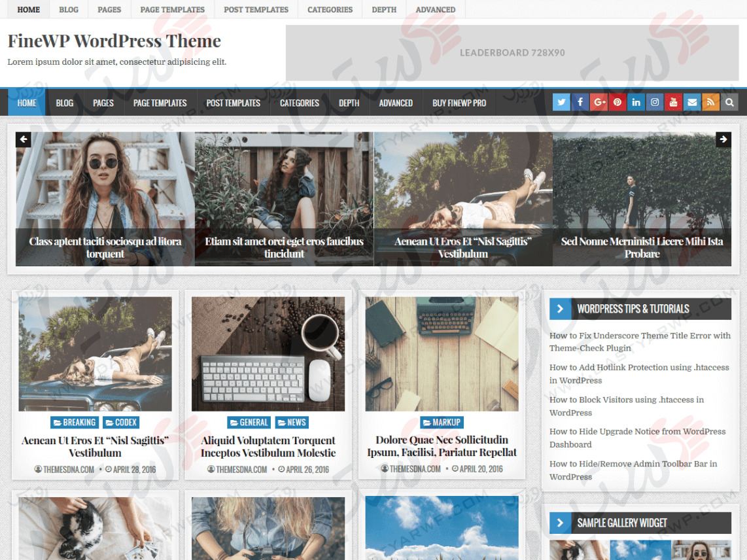This screenshot has width=747, height=560.
Task: Open the Pinterest social icon
Action: tap(617, 102)
